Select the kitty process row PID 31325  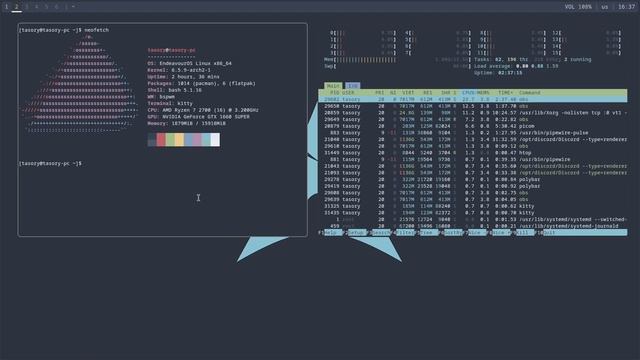coord(473,206)
